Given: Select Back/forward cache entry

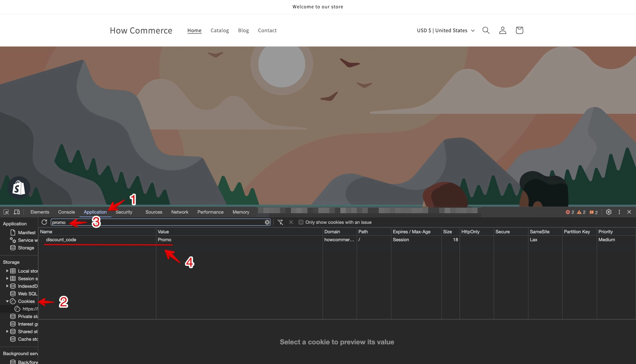Looking at the screenshot, I should pos(24,362).
